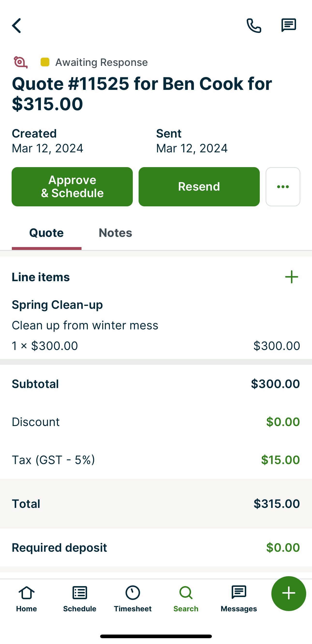Open the Spring Clean-up line item
The height and width of the screenshot is (644, 312).
[156, 325]
